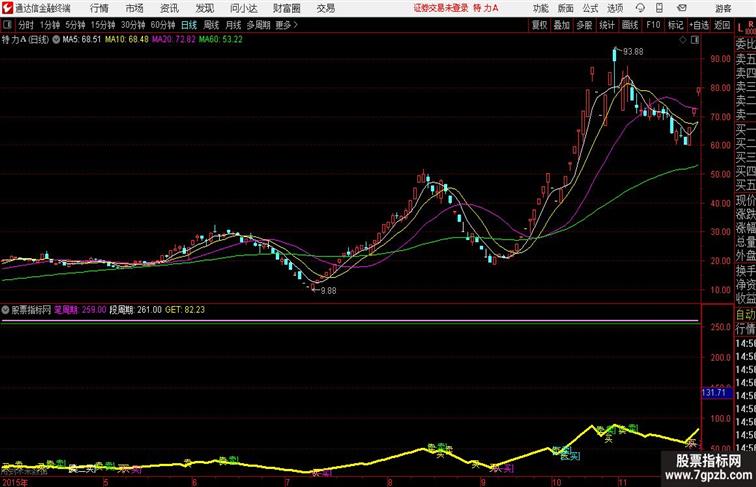Click the 画线 drawing tools button

pyautogui.click(x=630, y=25)
